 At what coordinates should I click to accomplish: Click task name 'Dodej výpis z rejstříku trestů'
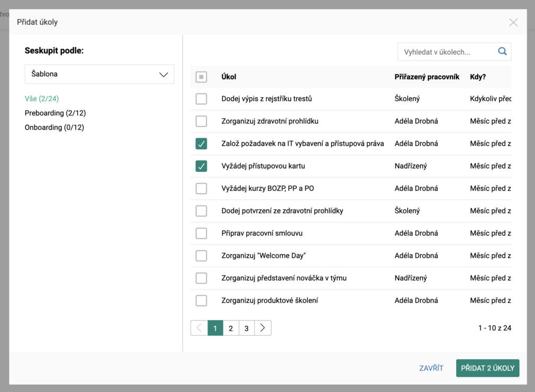click(267, 99)
